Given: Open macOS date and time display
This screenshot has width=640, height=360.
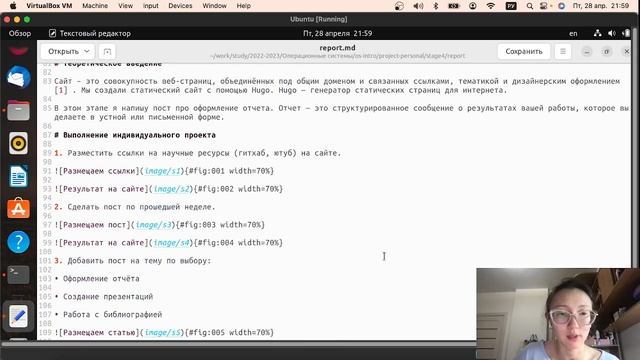Looking at the screenshot, I should pyautogui.click(x=601, y=6).
